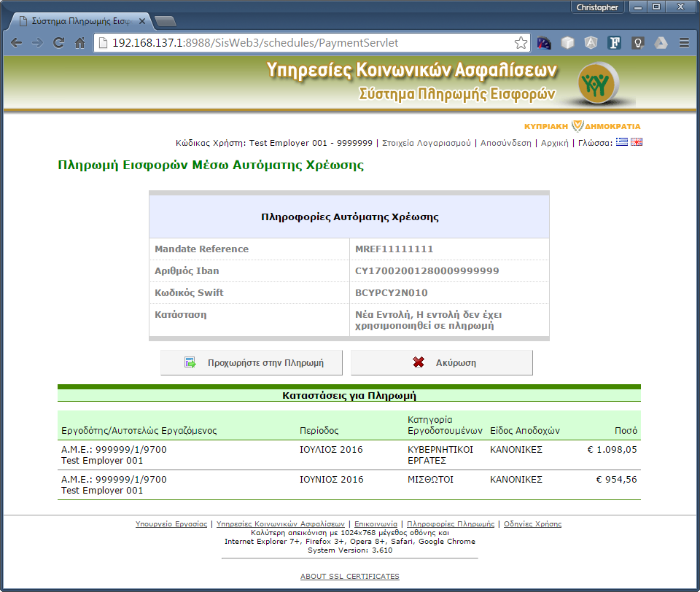This screenshot has width=700, height=592.
Task: Click the browser back arrow
Action: 17,43
